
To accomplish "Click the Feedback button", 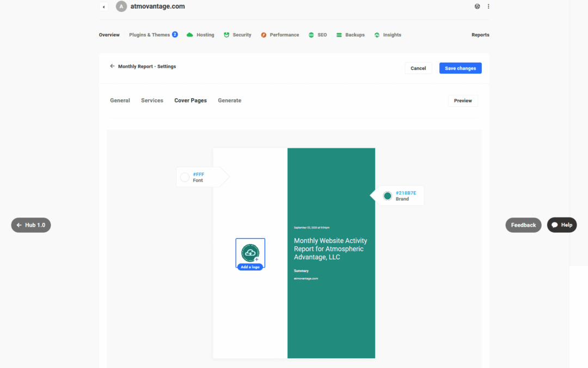I will tap(524, 225).
